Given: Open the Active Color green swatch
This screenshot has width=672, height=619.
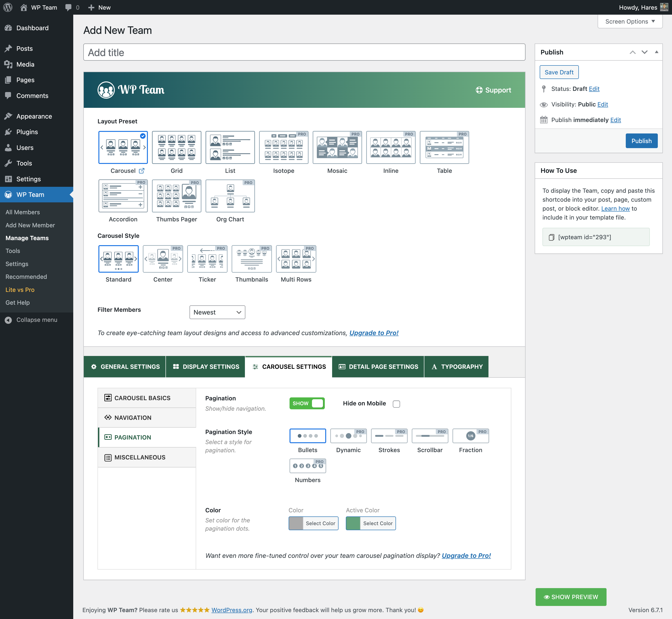Looking at the screenshot, I should 352,523.
